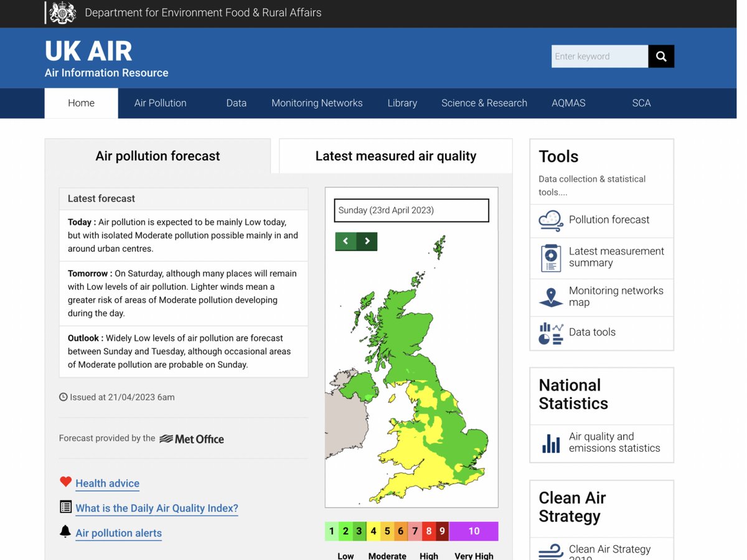Open the AQMAS menu item

(x=568, y=103)
